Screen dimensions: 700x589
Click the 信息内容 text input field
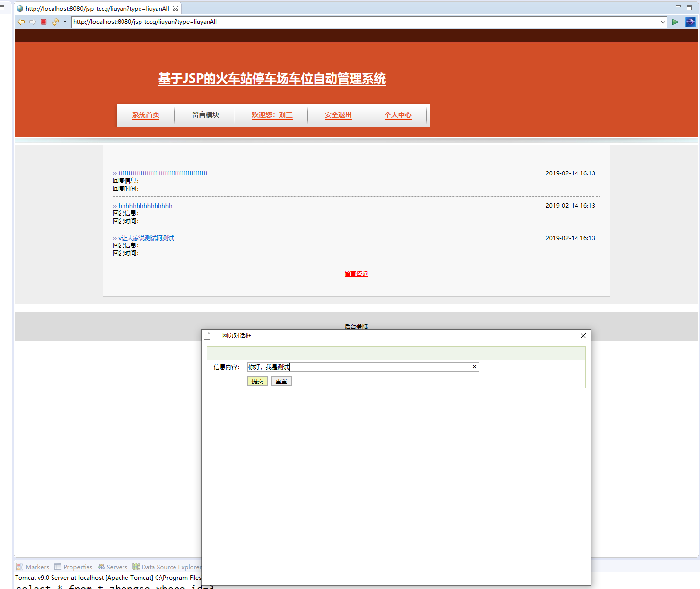359,367
